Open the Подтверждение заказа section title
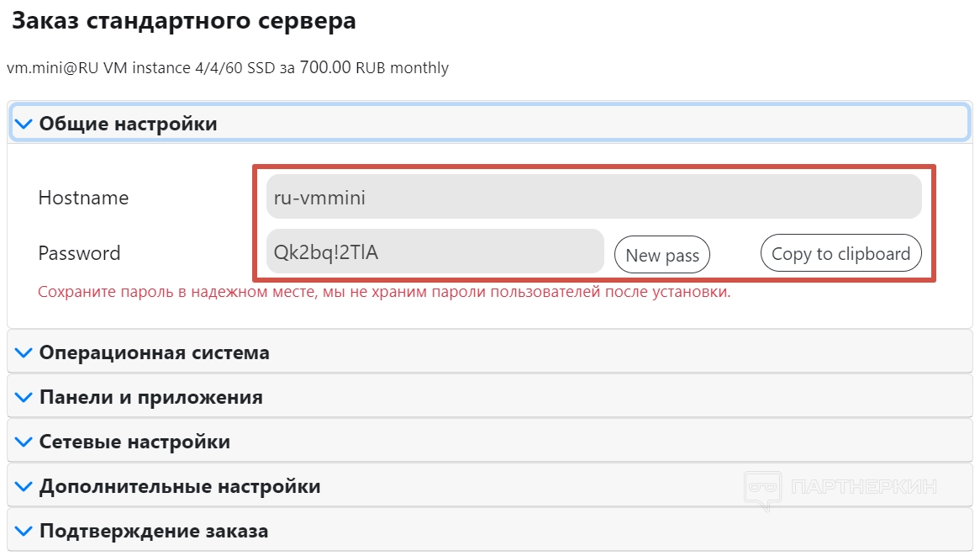Image resolution: width=980 pixels, height=556 pixels. click(154, 531)
